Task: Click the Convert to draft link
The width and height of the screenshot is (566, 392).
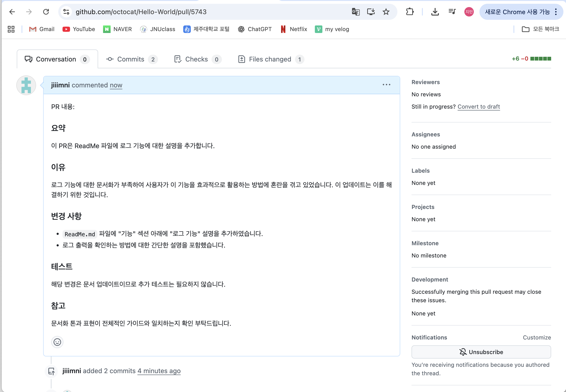Action: coord(479,106)
